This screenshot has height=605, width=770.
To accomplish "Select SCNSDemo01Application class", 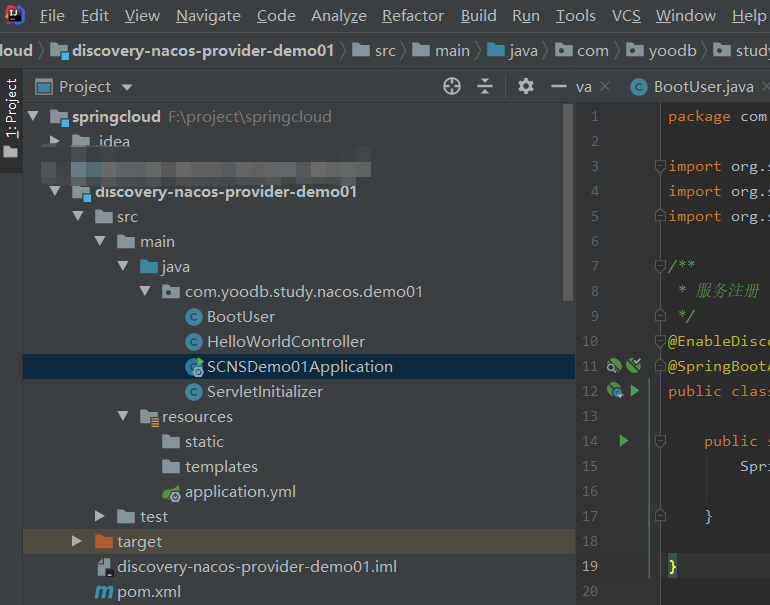I will (x=300, y=367).
